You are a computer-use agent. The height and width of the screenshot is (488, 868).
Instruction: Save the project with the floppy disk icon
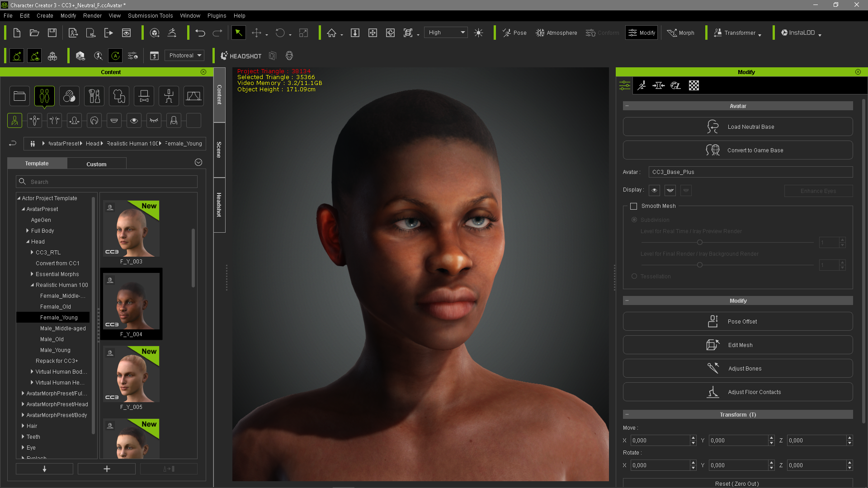tap(52, 33)
